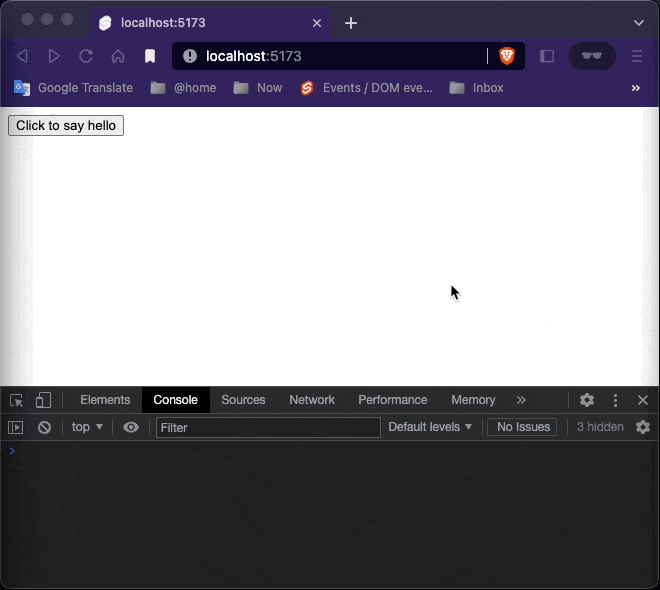Click the bookmark icon next to the address bar
This screenshot has height=590, width=660.
pos(150,56)
